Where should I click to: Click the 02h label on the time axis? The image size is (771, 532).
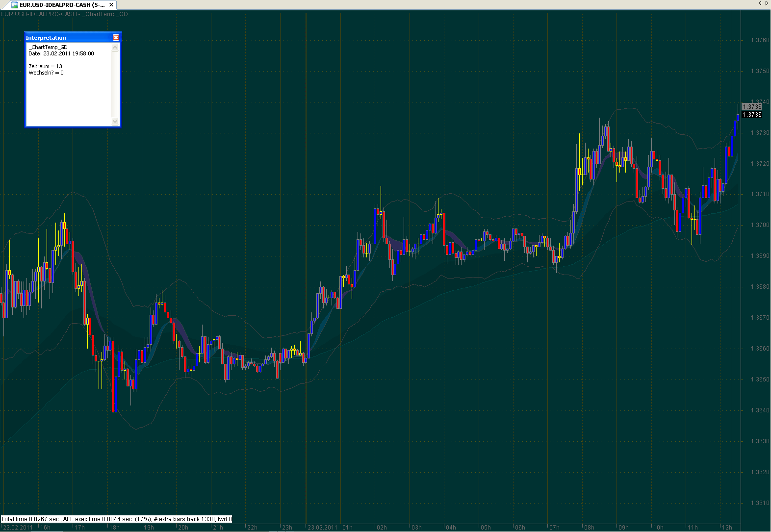382,528
